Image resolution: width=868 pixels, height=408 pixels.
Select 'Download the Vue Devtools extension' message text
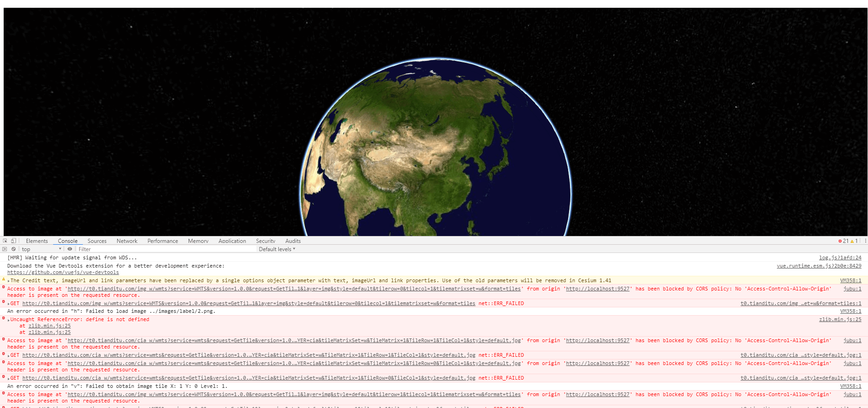pos(116,266)
